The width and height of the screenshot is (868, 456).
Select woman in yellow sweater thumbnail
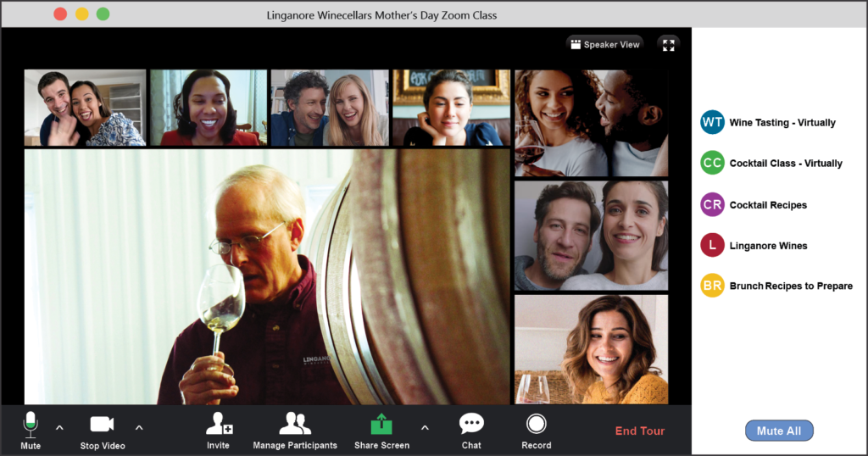click(591, 349)
